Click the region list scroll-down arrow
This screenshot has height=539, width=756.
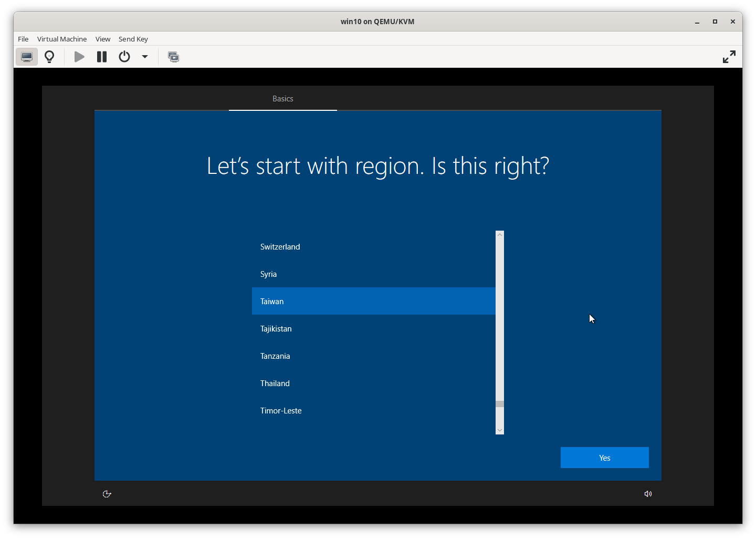500,430
